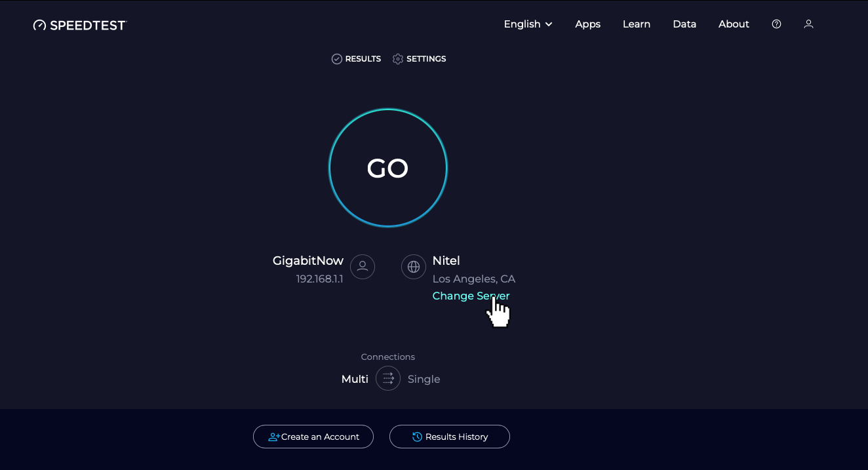This screenshot has height=470, width=868.
Task: Start the test with GO button
Action: coord(388,168)
